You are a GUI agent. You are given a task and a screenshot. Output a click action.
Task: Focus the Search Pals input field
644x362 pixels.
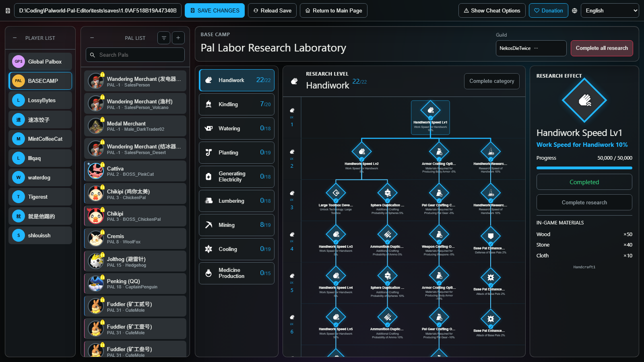coord(135,55)
